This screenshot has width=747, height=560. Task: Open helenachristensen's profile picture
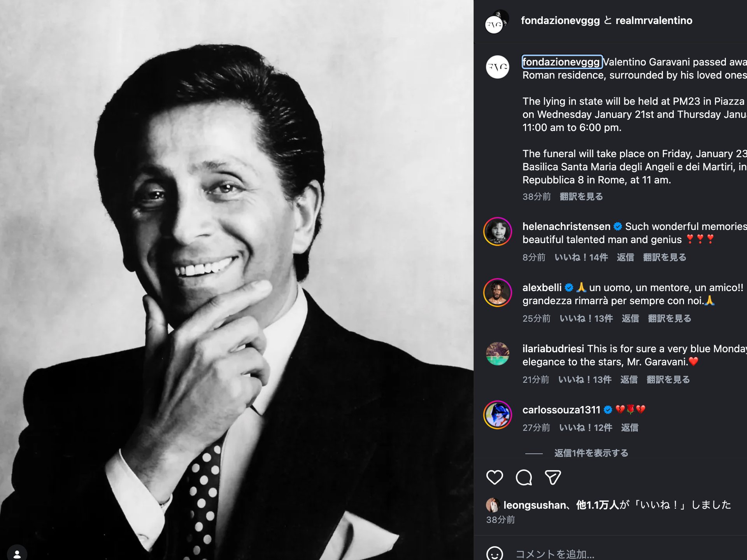[x=498, y=231]
